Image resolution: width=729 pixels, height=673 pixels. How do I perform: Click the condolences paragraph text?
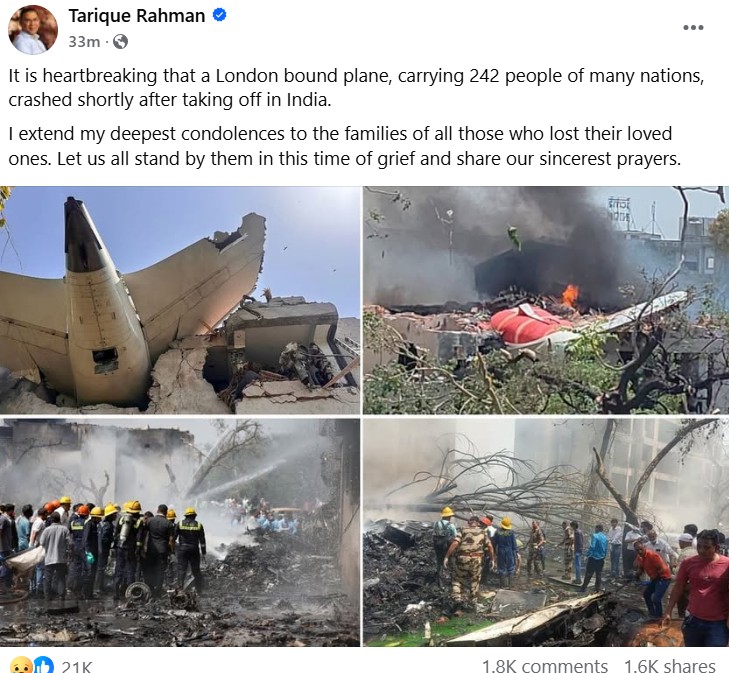coord(345,146)
